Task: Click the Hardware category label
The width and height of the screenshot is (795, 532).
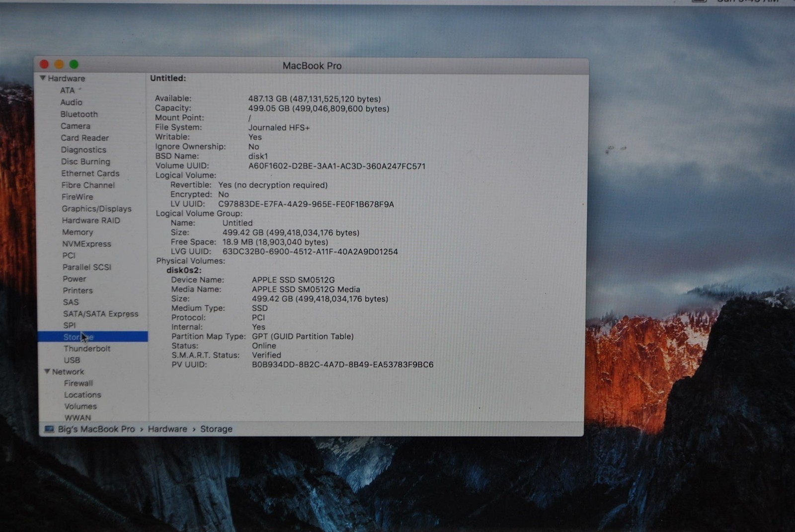Action: 66,78
